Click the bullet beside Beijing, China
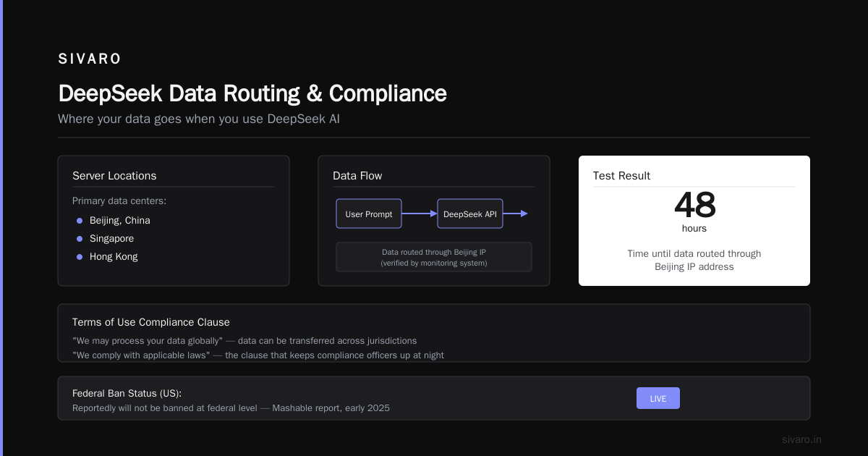 point(80,220)
